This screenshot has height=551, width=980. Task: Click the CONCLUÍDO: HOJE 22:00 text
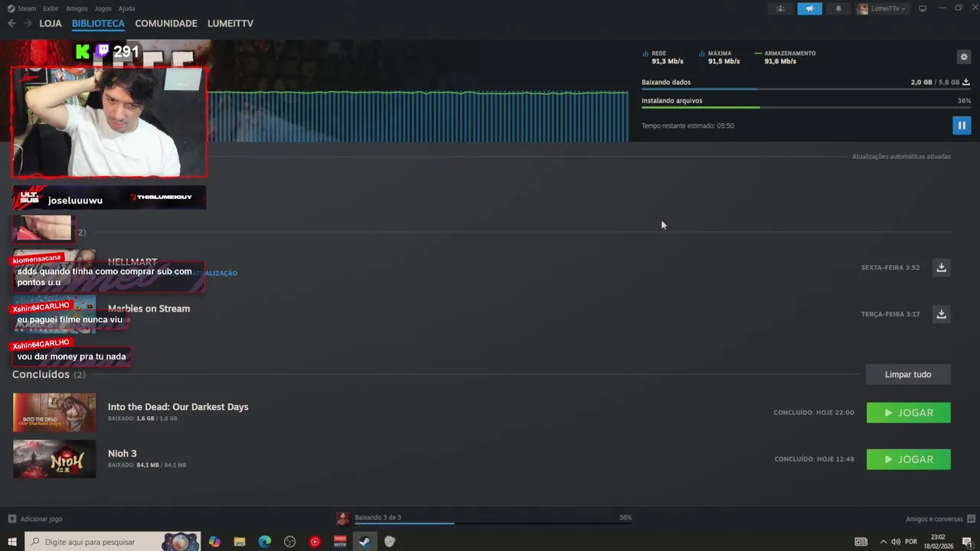point(814,412)
